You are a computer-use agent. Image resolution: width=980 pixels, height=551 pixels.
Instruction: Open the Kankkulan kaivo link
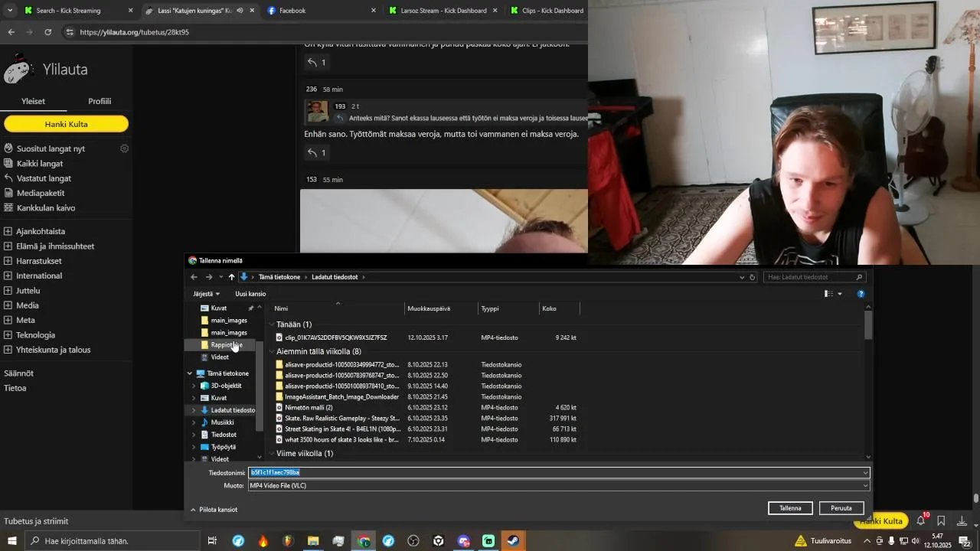(46, 208)
